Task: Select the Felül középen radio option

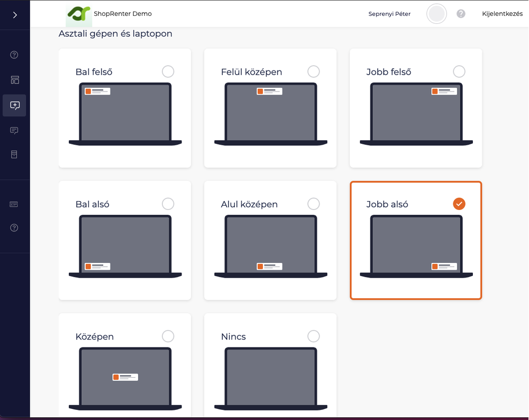Action: coord(313,71)
